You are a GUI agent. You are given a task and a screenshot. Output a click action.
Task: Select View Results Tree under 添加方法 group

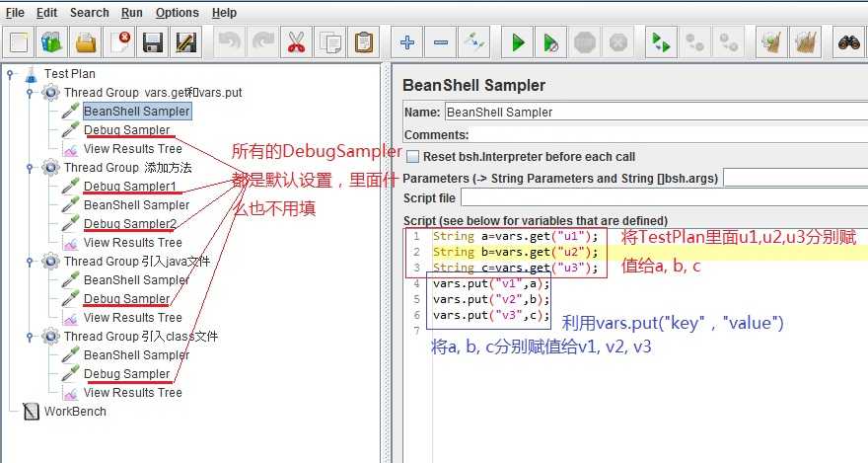point(133,243)
